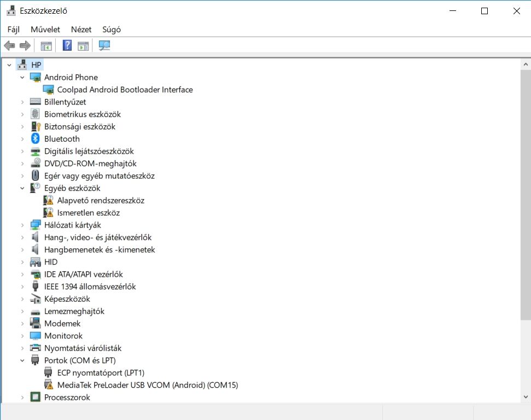
Task: Click the show/hide action pane icon
Action: (83, 46)
